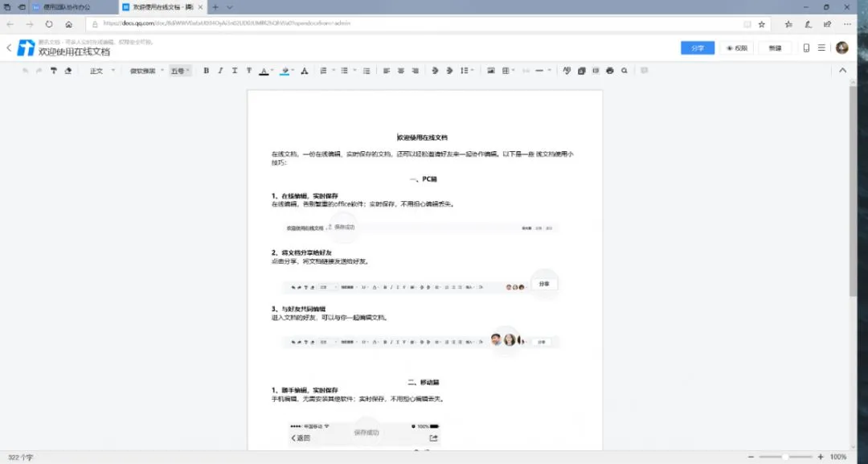Open a new browser tab with plus
Screen dimensions: 868x464
coord(215,7)
